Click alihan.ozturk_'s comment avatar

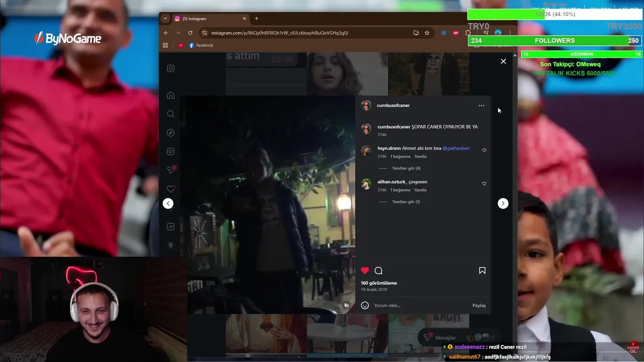click(366, 184)
